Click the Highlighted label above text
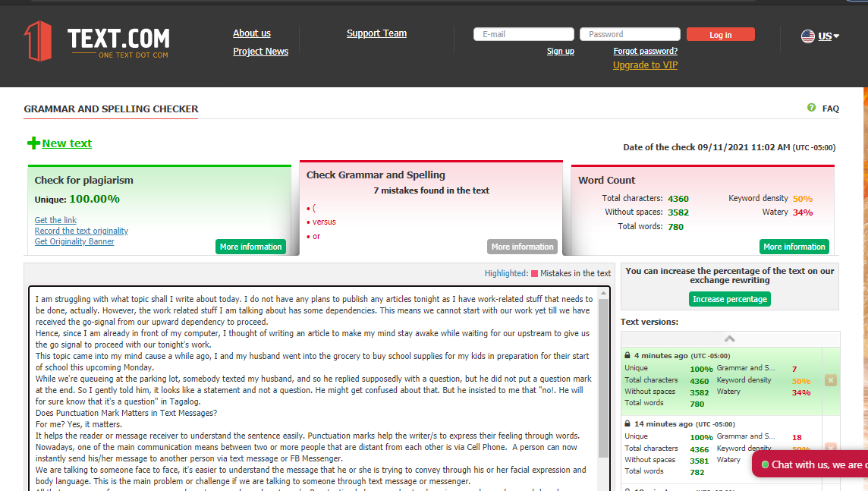This screenshot has width=868, height=491. [507, 273]
